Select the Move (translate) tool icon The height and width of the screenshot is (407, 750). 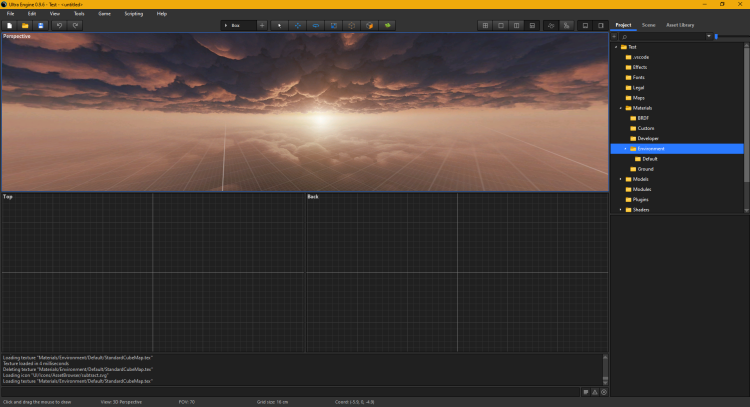click(298, 25)
